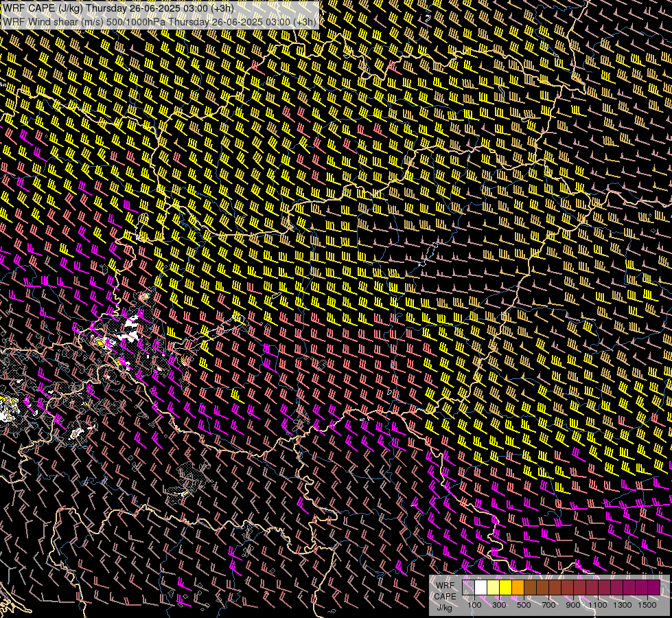Click the legend value '700'

click(x=548, y=605)
